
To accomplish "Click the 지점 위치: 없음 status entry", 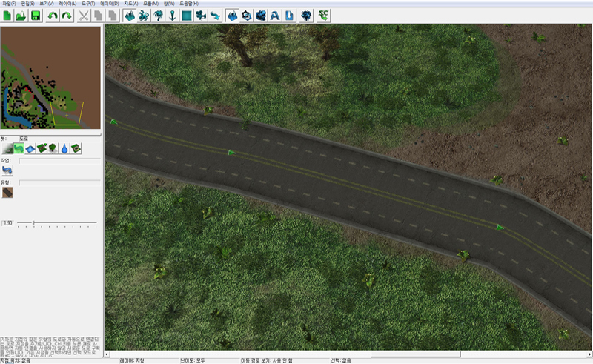I will (x=15, y=360).
